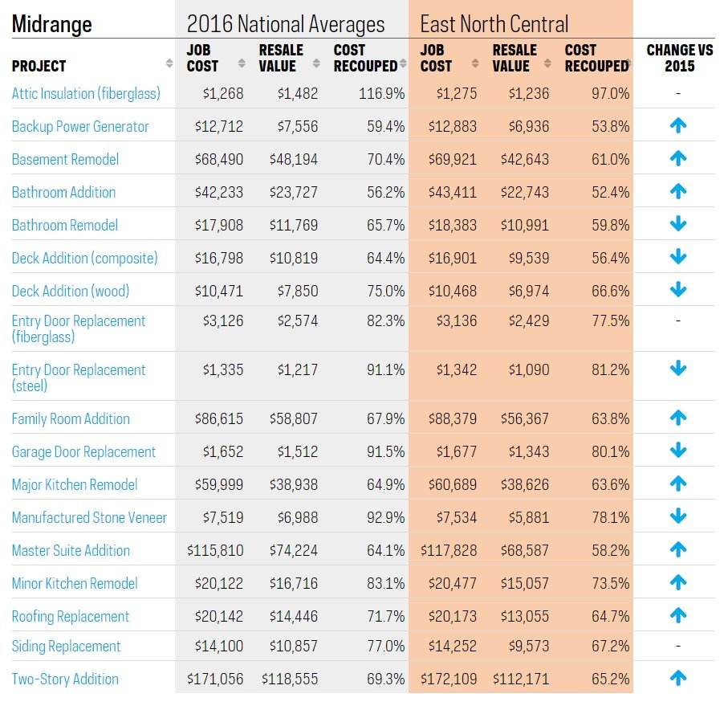
Task: Open the Major Kitchen Remodel link
Action: click(x=75, y=484)
